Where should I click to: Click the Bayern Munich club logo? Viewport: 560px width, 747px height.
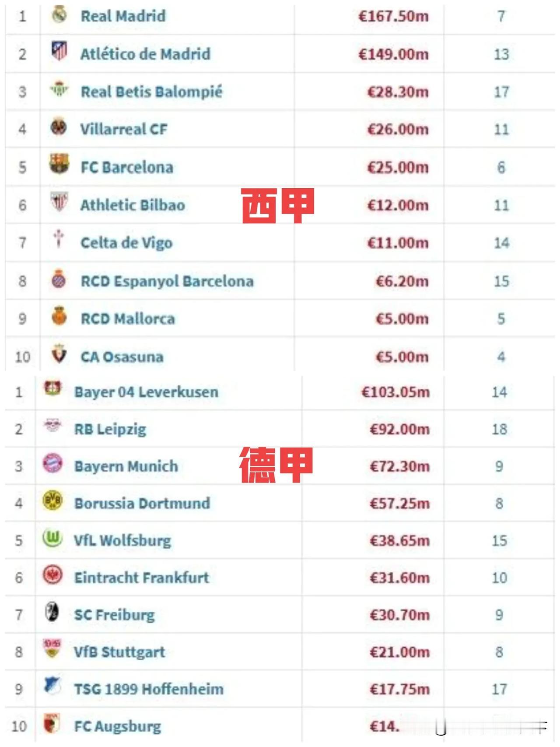[52, 464]
